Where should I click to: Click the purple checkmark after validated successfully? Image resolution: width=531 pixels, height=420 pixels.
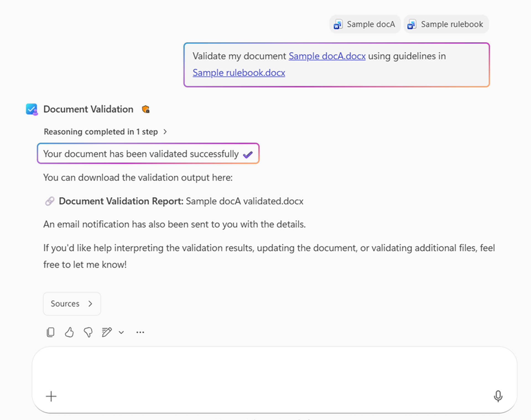click(x=248, y=155)
